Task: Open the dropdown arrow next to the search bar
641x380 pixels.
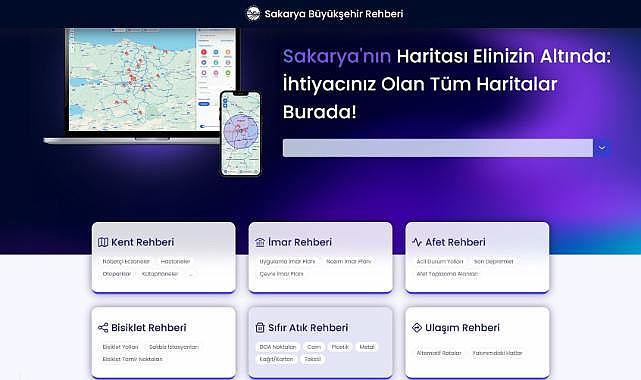Action: (x=602, y=148)
